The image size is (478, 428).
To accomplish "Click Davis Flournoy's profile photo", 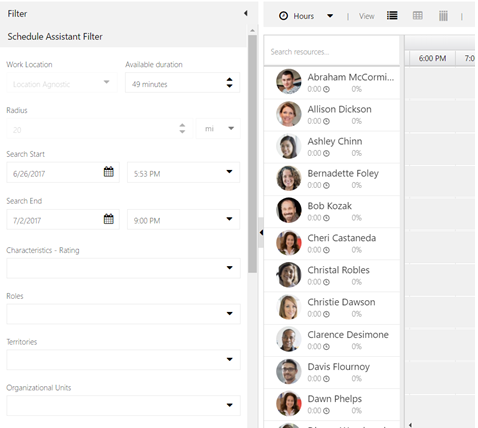I will click(289, 371).
